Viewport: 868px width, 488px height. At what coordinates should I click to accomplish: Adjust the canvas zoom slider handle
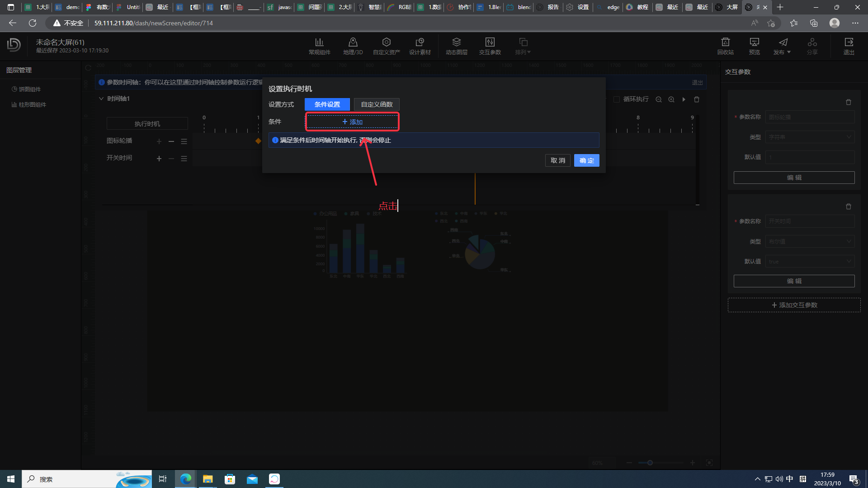click(650, 463)
